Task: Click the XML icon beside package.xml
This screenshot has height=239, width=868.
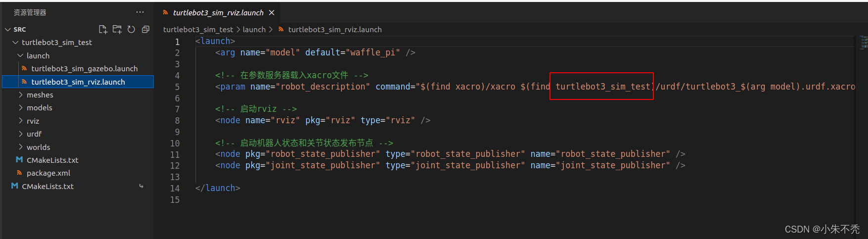Action: (19, 173)
